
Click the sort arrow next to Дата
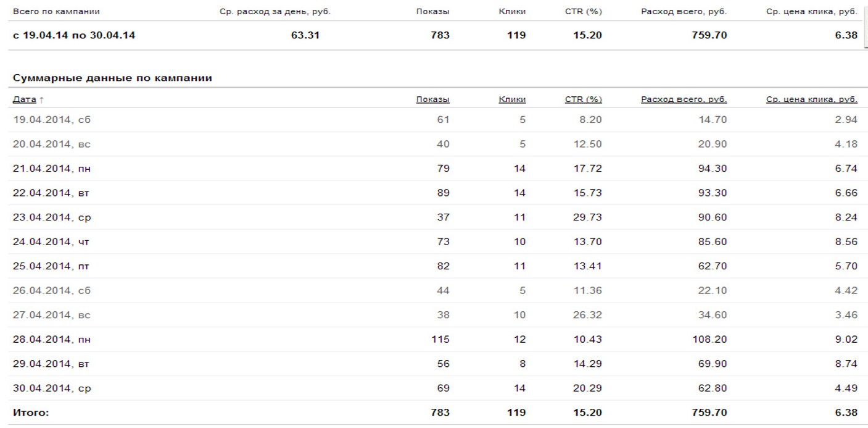coord(42,99)
